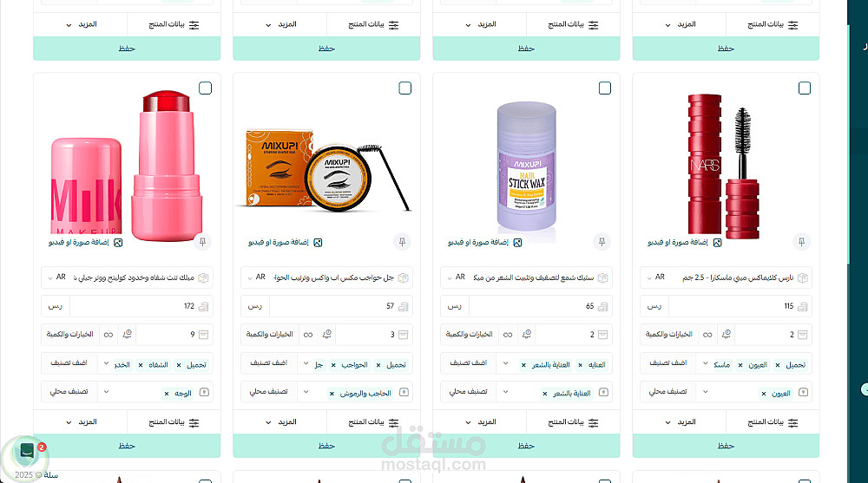The image size is (868, 483).
Task: Click the infinity icon in the hair stick wax card
Action: tap(508, 335)
